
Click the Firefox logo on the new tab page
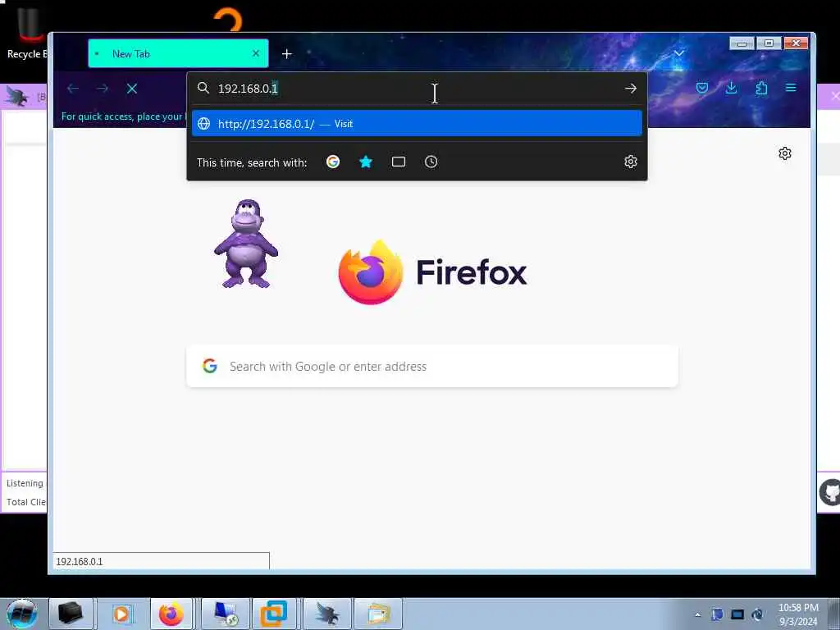pos(371,272)
